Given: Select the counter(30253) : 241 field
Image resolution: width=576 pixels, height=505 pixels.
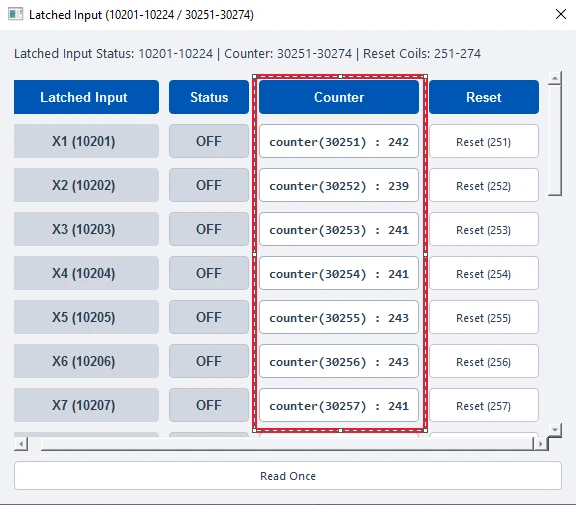Looking at the screenshot, I should [339, 230].
